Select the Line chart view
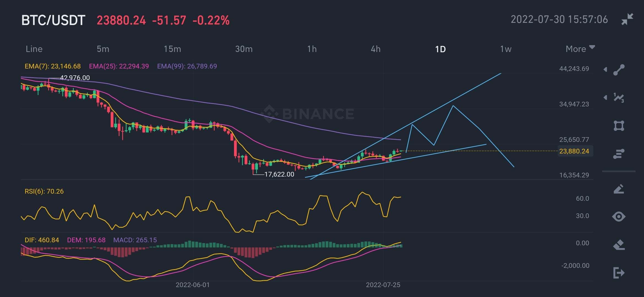This screenshot has width=644, height=297. click(x=34, y=49)
